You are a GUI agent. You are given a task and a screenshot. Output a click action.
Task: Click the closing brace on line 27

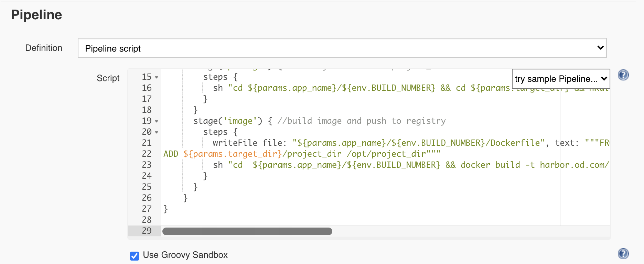click(165, 209)
